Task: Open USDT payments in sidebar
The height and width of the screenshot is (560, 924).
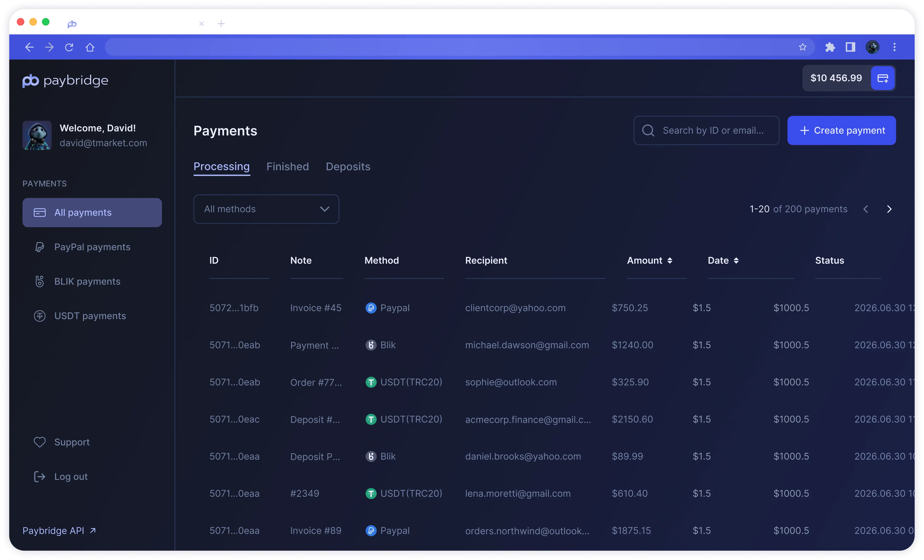Action: pyautogui.click(x=92, y=316)
